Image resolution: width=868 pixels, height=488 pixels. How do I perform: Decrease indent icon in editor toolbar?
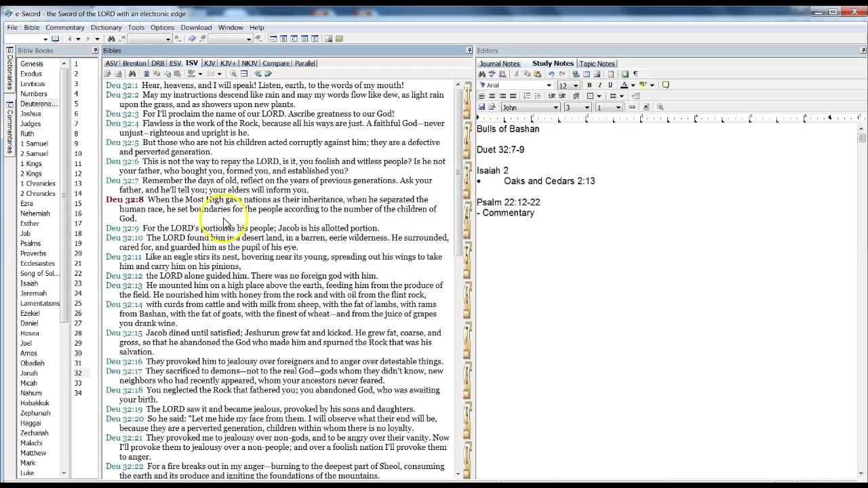(552, 96)
